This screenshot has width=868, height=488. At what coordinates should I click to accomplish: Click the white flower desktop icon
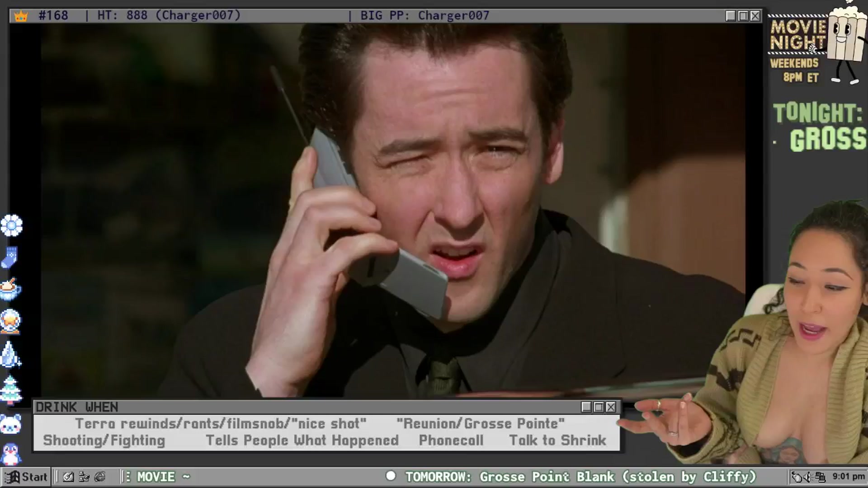[11, 225]
